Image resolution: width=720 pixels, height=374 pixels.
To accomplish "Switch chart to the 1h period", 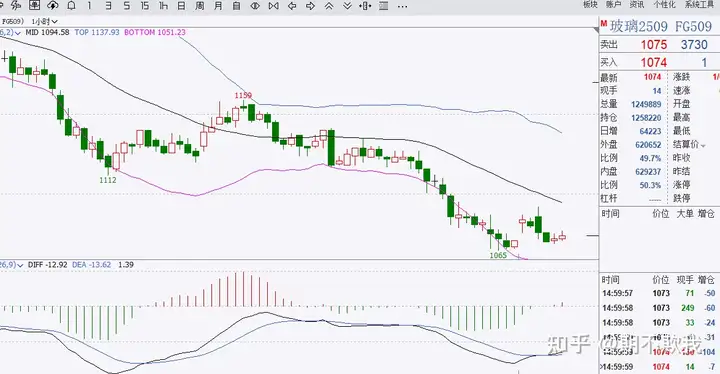I will coord(163,6).
